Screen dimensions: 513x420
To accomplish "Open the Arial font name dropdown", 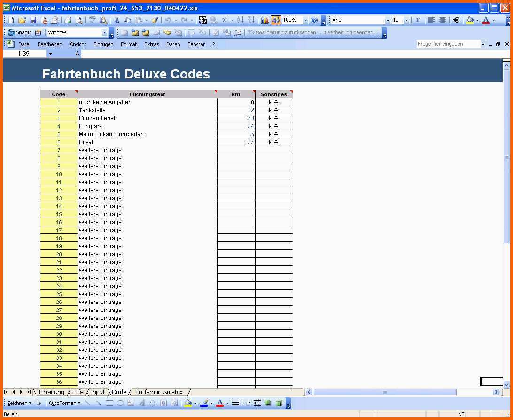I will [388, 20].
